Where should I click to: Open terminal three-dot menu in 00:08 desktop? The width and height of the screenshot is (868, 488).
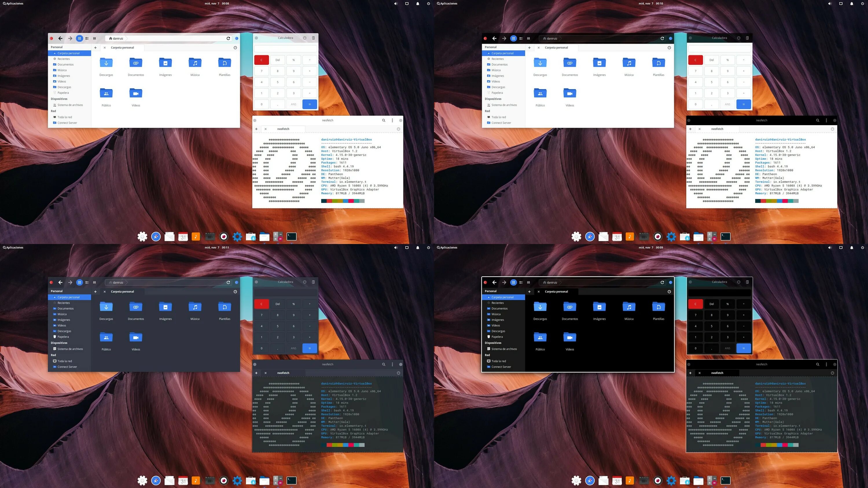tap(392, 120)
